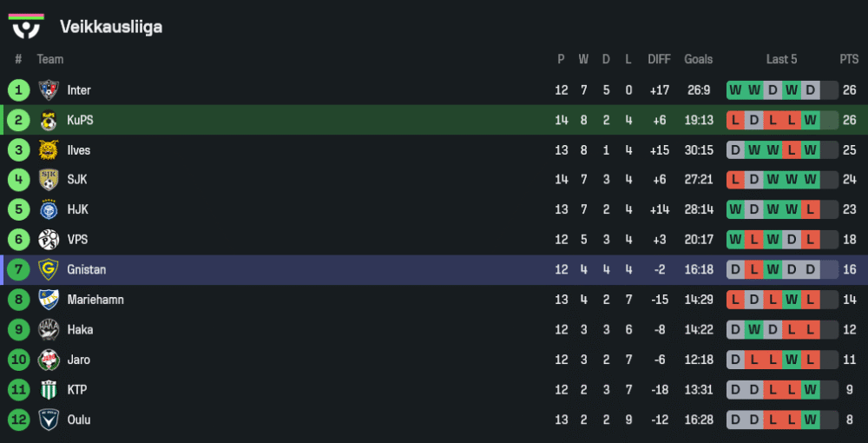Click the Oulu team crest
Screen dimensions: 868x443
(48, 420)
